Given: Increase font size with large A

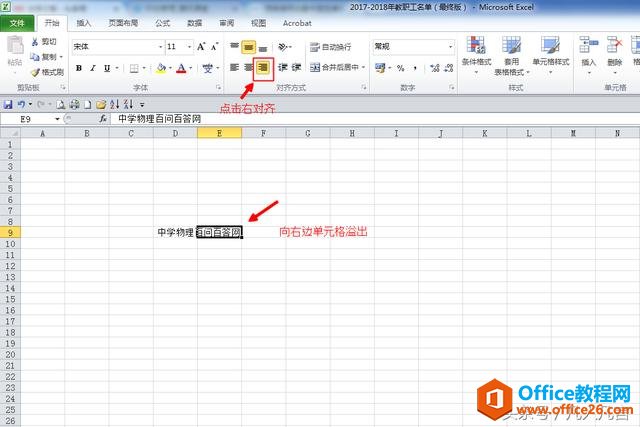Looking at the screenshot, I should point(201,47).
